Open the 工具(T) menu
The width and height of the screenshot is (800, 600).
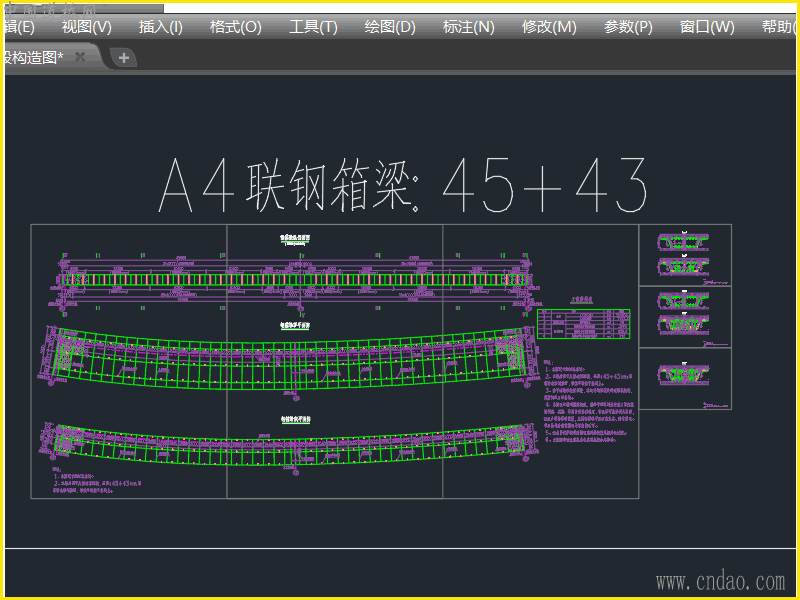(313, 27)
